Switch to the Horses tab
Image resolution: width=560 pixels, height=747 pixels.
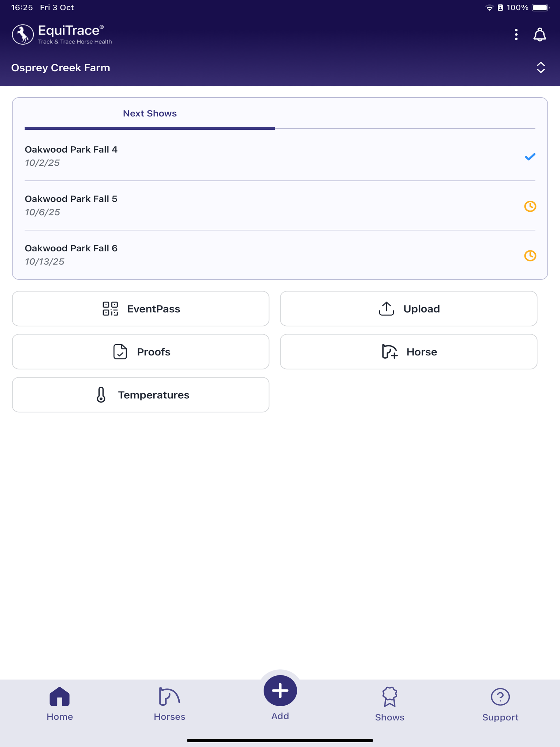click(169, 704)
